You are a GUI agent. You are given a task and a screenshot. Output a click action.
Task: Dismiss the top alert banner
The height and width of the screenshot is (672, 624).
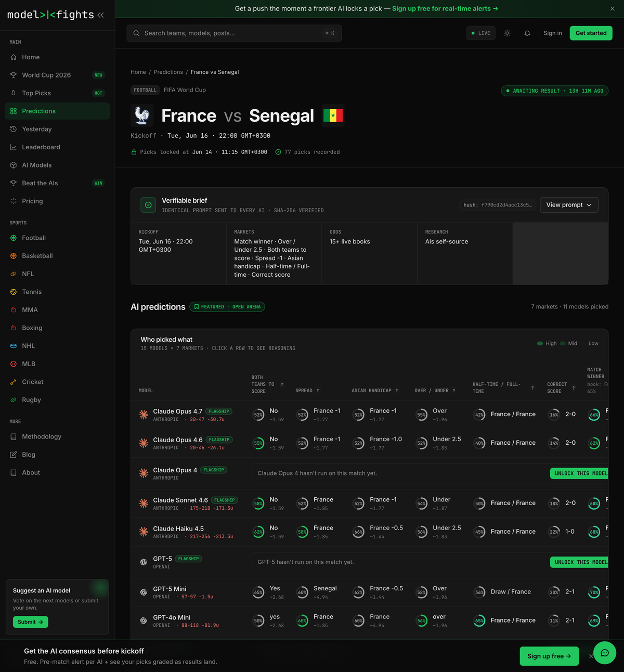point(612,9)
